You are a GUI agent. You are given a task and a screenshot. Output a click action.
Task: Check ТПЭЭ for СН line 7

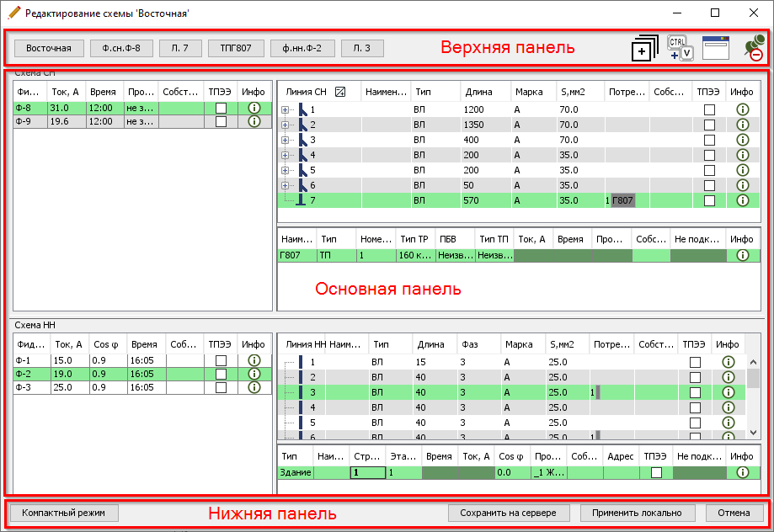click(x=709, y=200)
